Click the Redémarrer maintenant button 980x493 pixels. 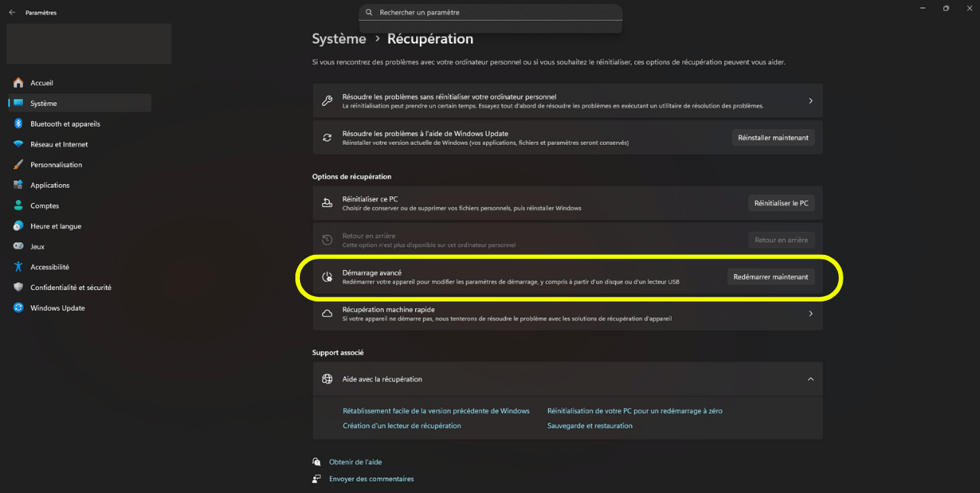[771, 277]
